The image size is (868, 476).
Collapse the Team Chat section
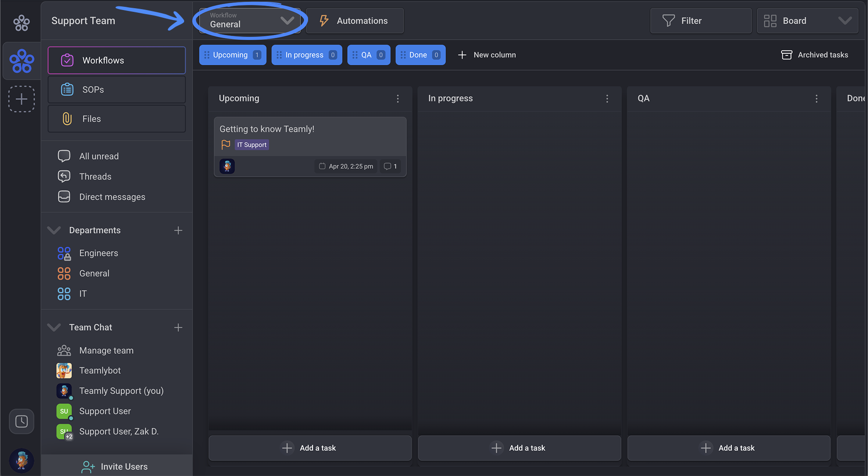pyautogui.click(x=54, y=327)
